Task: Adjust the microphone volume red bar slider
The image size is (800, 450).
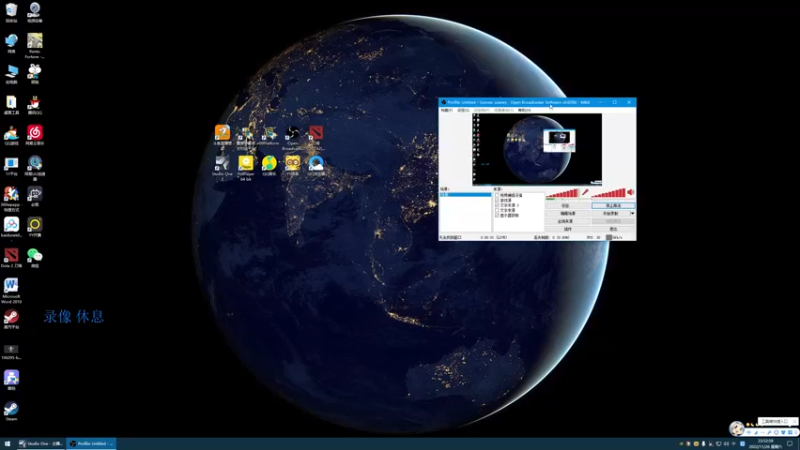Action: click(x=562, y=193)
